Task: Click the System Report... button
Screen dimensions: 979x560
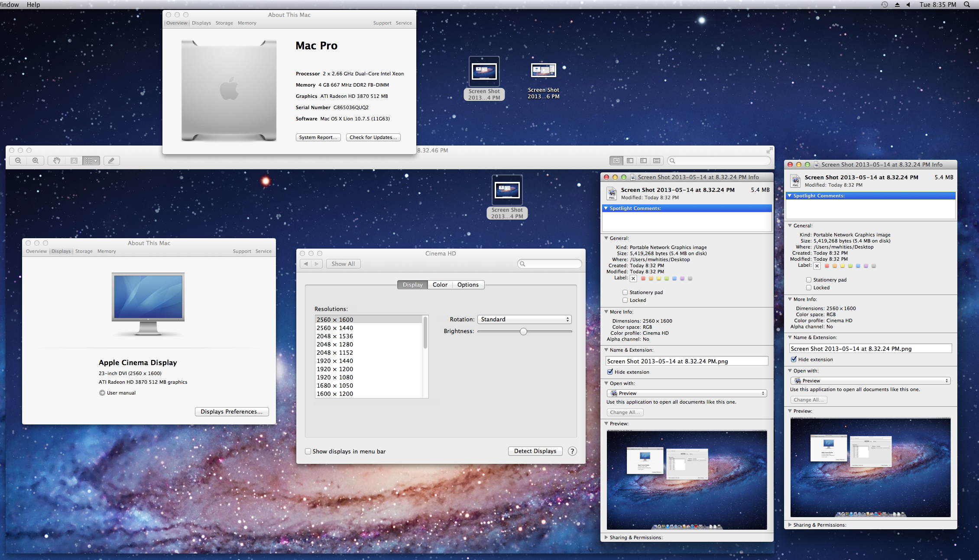Action: [318, 137]
